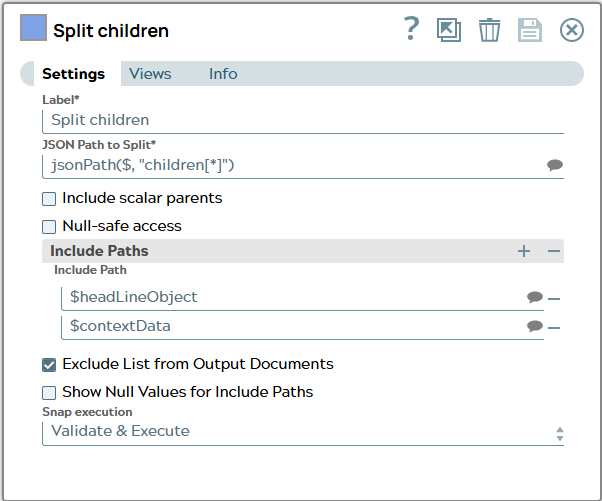Open expression bubble for $contextData

click(x=535, y=326)
